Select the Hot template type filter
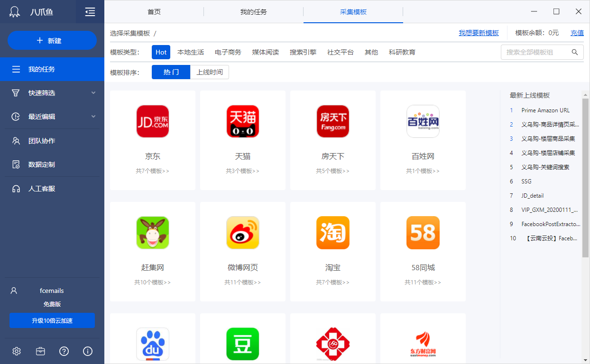This screenshot has width=590, height=364. [161, 52]
